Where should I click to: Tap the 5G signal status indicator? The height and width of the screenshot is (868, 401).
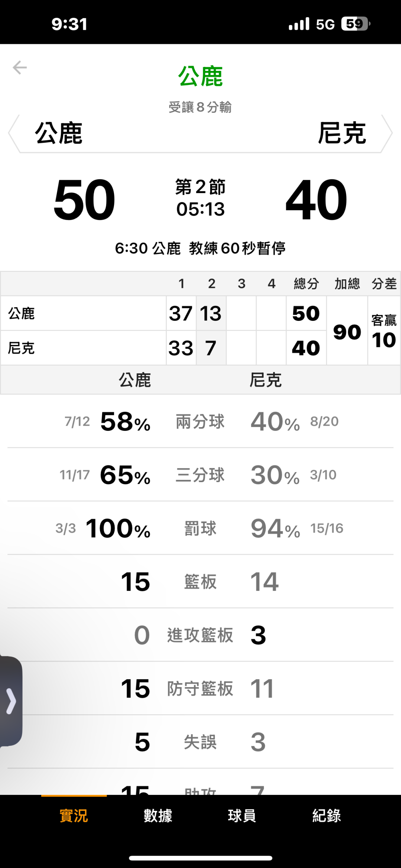(x=325, y=25)
